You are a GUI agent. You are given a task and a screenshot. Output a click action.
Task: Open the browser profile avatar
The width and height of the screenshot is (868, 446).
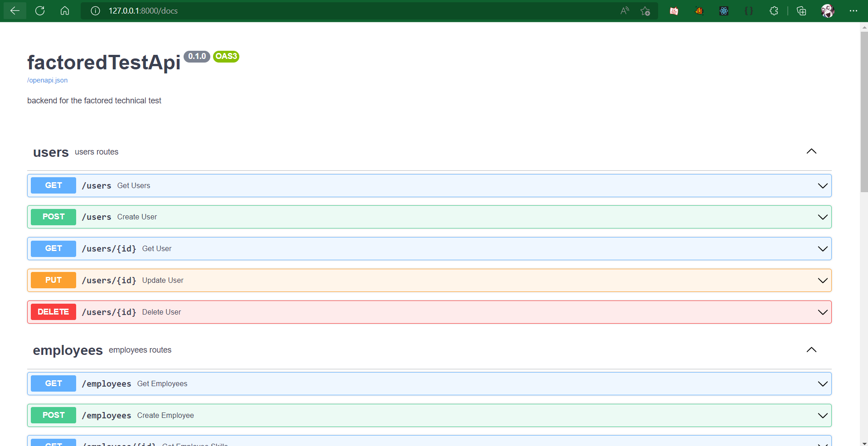click(x=828, y=11)
